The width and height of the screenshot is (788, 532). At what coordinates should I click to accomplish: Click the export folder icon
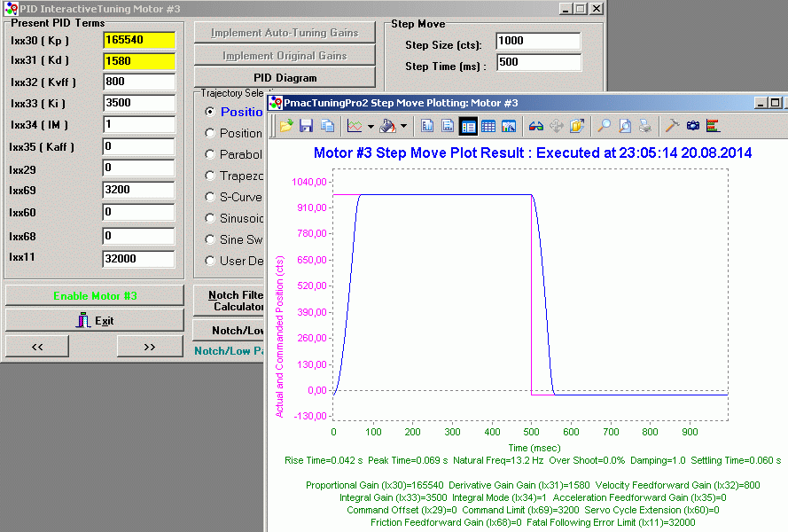tap(577, 126)
